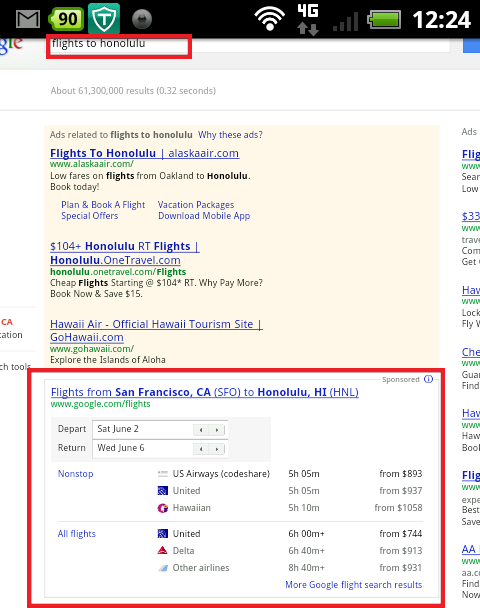480x608 pixels.
Task: Open 'Plan & Book A Flight' sitelink
Action: click(x=103, y=205)
